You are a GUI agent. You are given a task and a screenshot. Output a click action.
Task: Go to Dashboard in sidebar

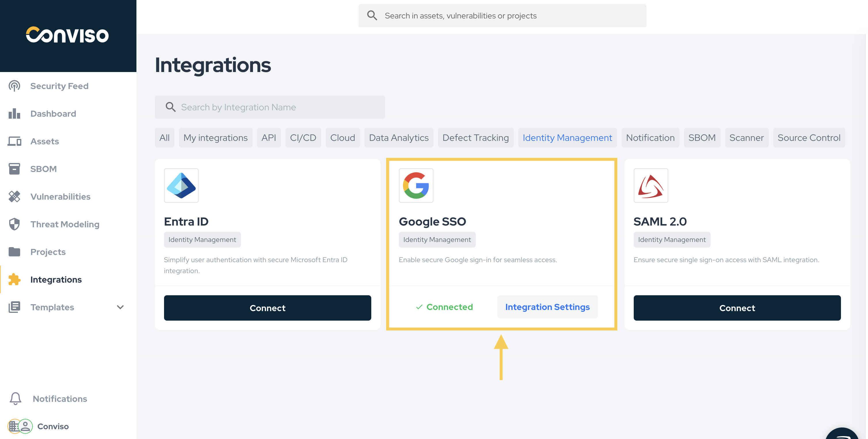tap(53, 113)
